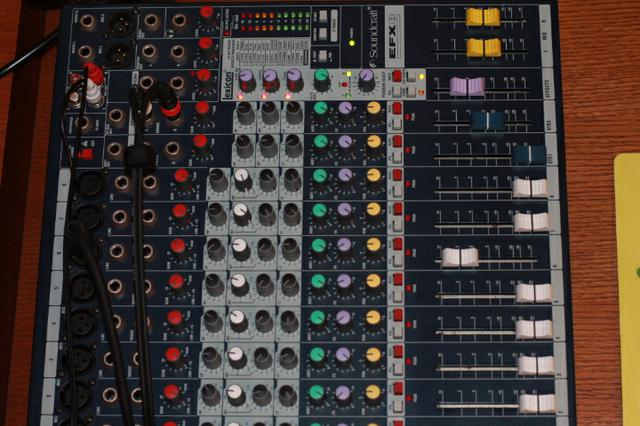Select the topmost XLR input socket
Image resolution: width=640 pixels, height=426 pixels.
119,20
